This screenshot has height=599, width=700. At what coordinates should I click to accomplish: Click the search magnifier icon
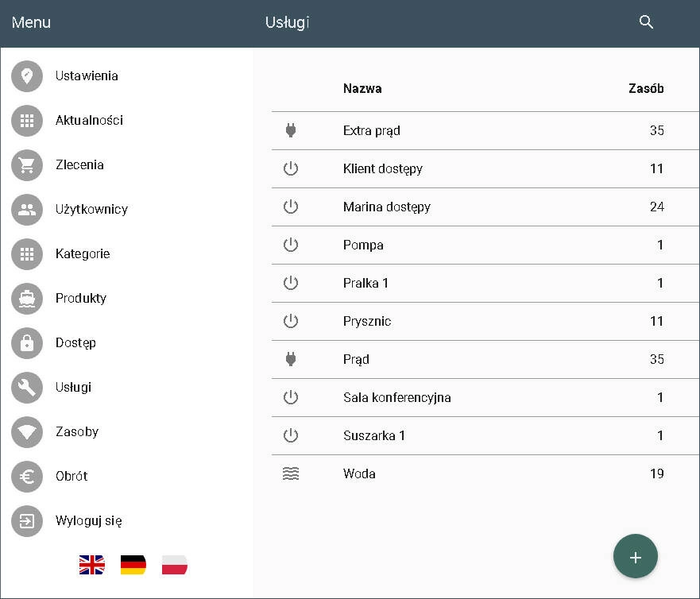(x=646, y=22)
